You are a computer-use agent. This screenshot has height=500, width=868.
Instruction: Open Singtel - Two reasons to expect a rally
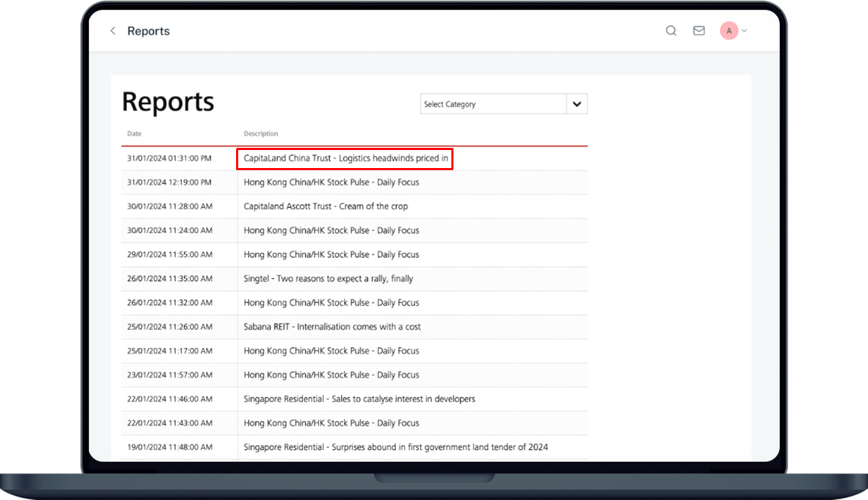[328, 278]
